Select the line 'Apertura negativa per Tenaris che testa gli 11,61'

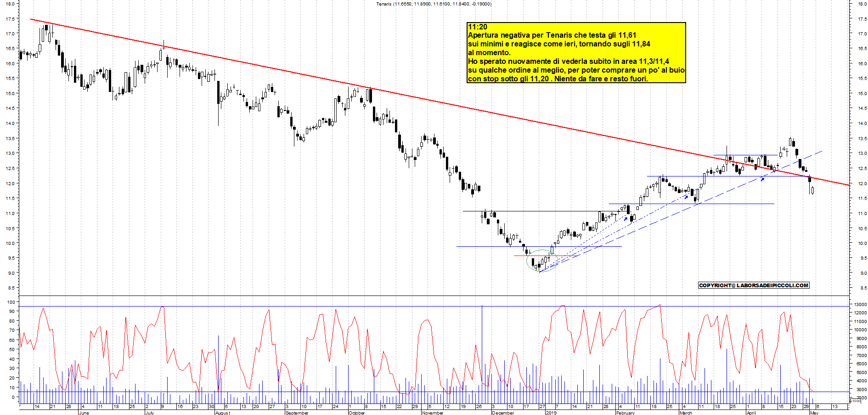tap(552, 35)
